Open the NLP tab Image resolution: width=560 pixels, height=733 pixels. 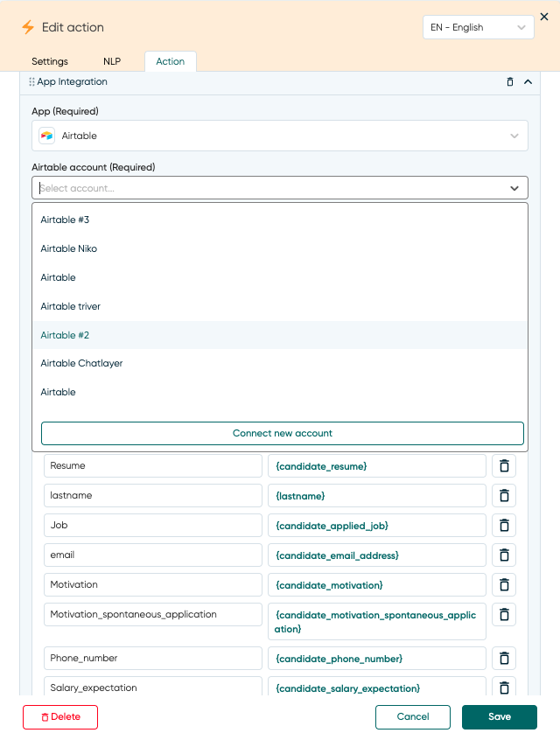pyautogui.click(x=112, y=61)
